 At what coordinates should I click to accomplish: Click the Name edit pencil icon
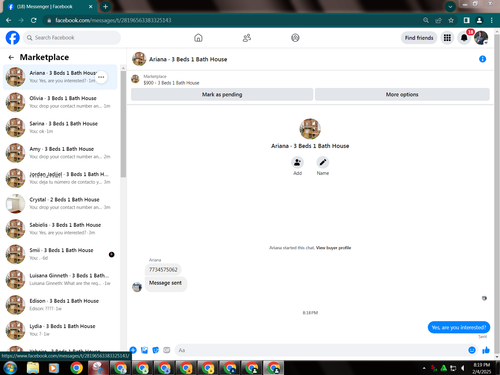coord(323,162)
